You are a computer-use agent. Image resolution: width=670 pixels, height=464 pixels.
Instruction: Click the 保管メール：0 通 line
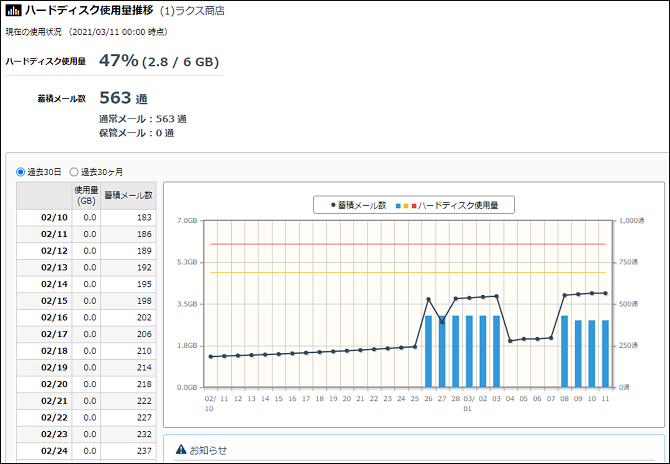[x=137, y=133]
